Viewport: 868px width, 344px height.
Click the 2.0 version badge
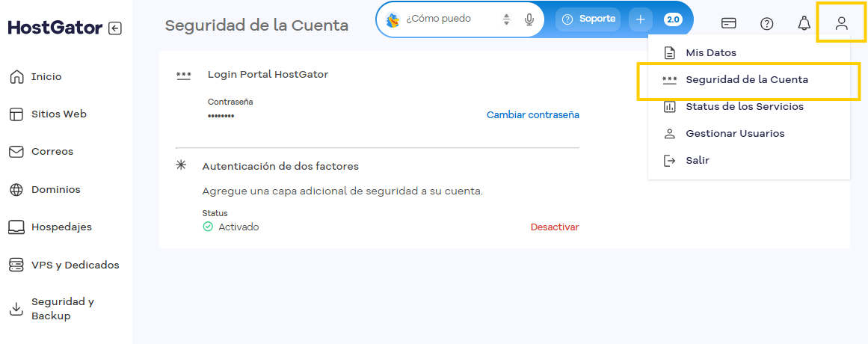[673, 19]
